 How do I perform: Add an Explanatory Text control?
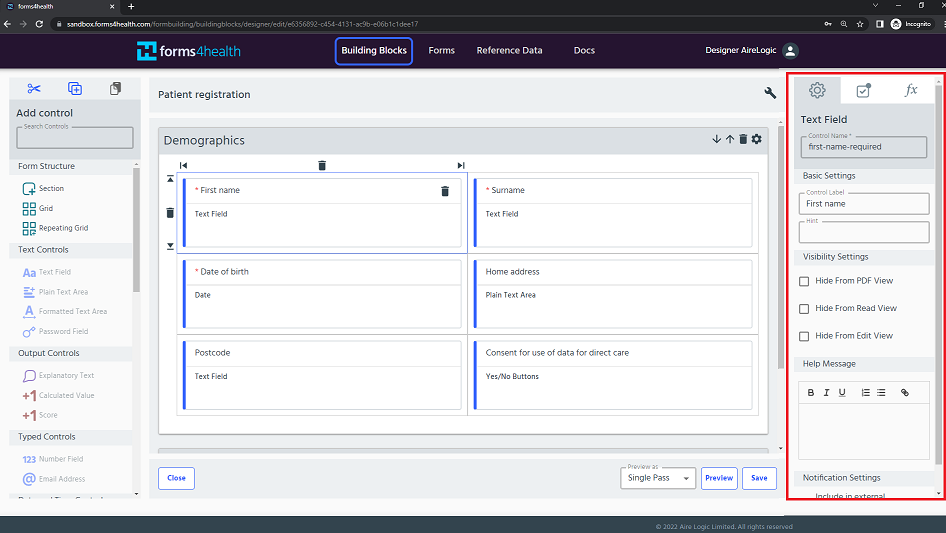[58, 375]
